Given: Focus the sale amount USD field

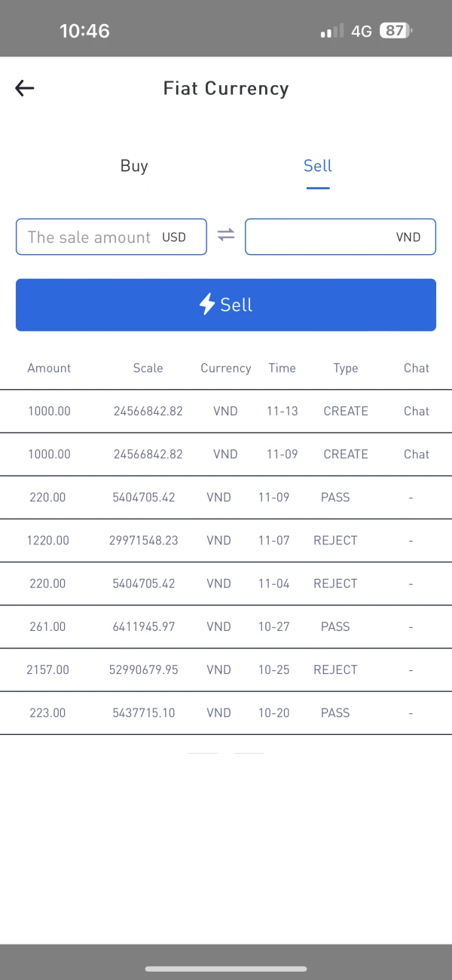Looking at the screenshot, I should coord(111,237).
